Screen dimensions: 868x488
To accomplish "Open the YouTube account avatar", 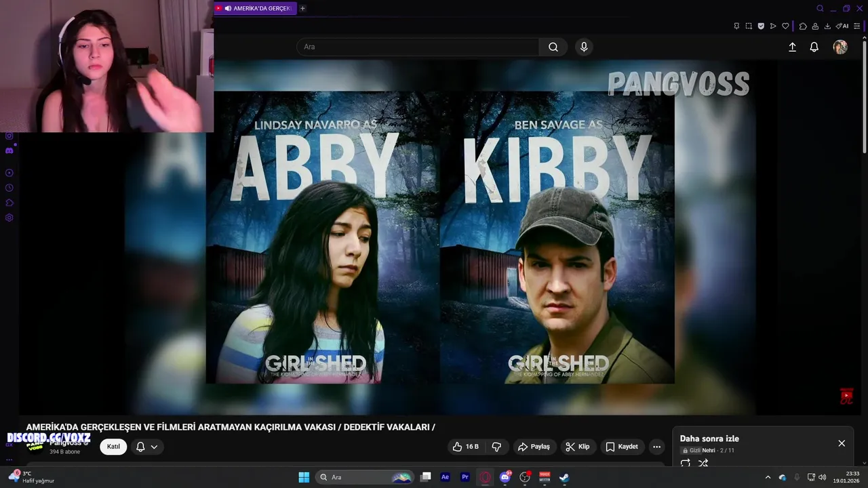I will [x=840, y=47].
